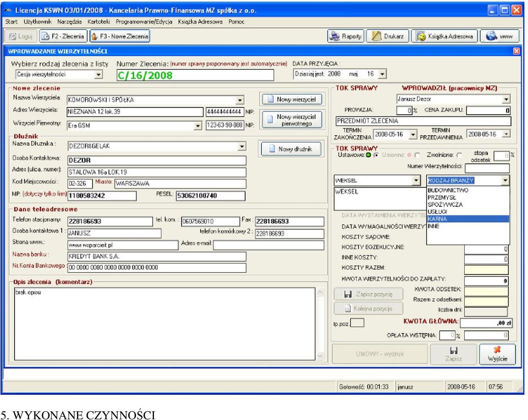Viewport: 528px width, 420px height.
Task: Click the Zapisz save button
Action: coord(453,354)
